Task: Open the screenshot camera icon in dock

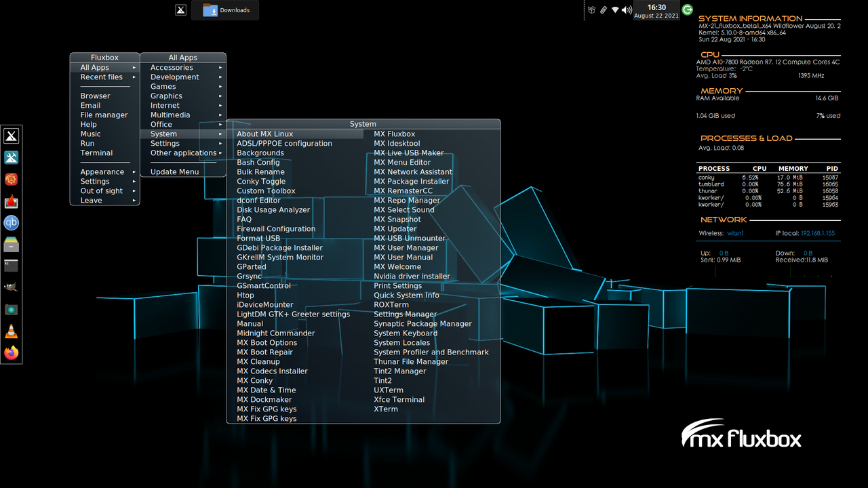Action: [12, 310]
